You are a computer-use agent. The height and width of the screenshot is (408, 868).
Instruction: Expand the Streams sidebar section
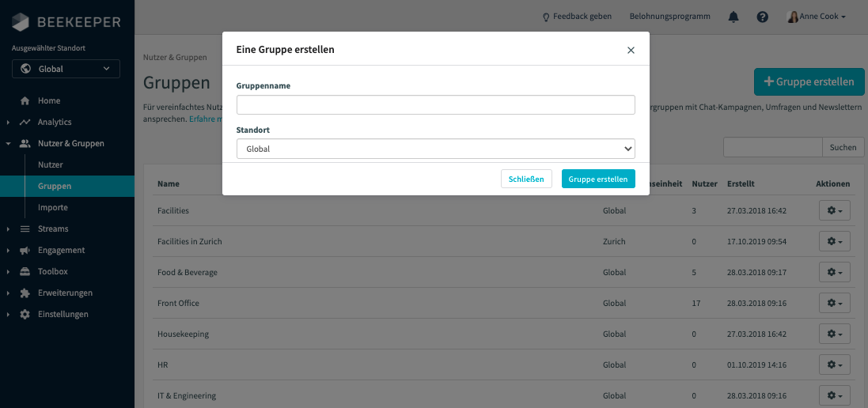pos(53,229)
